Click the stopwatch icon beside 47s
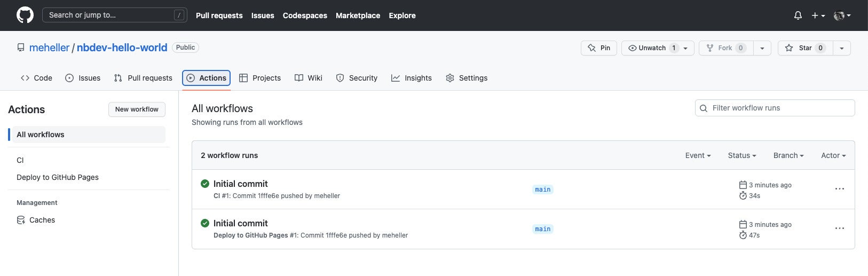Image resolution: width=868 pixels, height=276 pixels. tap(743, 235)
